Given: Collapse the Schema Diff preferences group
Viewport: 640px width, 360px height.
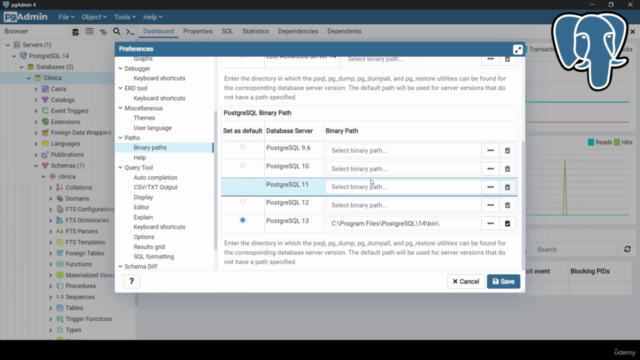Looking at the screenshot, I should (120, 267).
